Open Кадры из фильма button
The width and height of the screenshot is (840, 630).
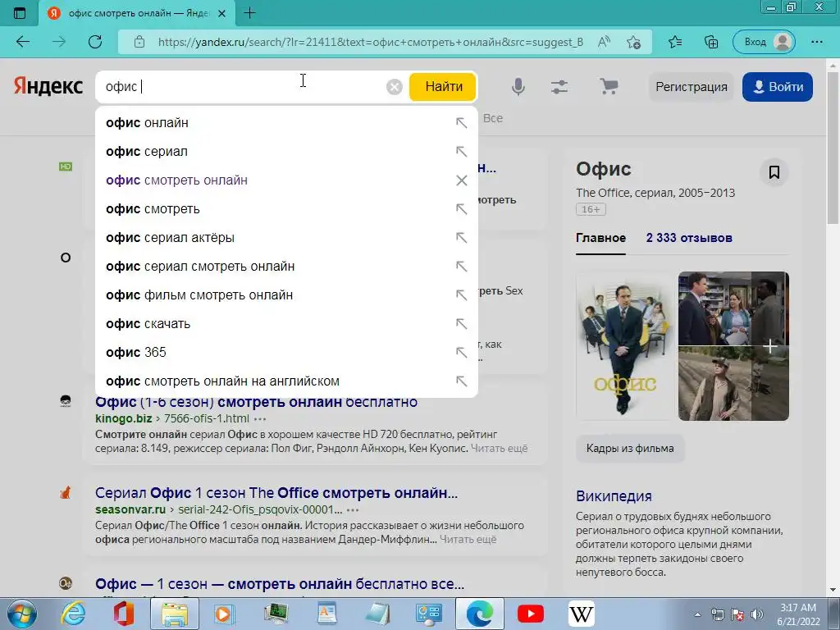[630, 449]
